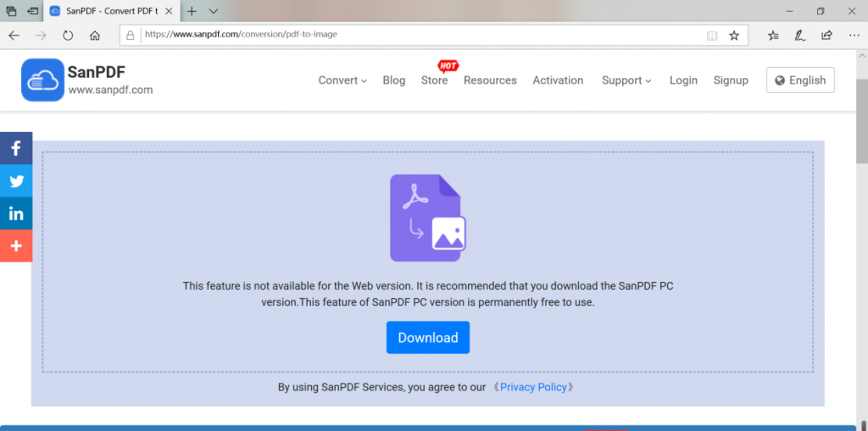868x431 pixels.
Task: Go to the Signup page
Action: (731, 80)
